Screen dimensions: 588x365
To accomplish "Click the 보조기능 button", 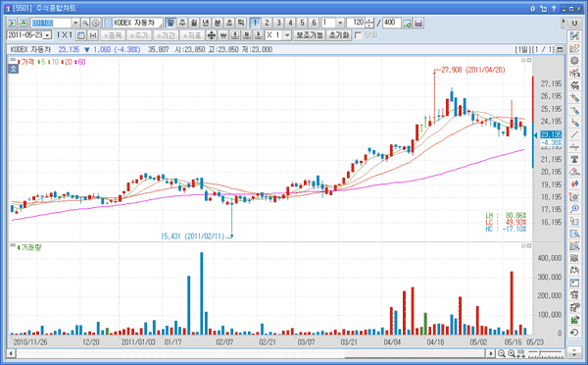I will (x=310, y=35).
